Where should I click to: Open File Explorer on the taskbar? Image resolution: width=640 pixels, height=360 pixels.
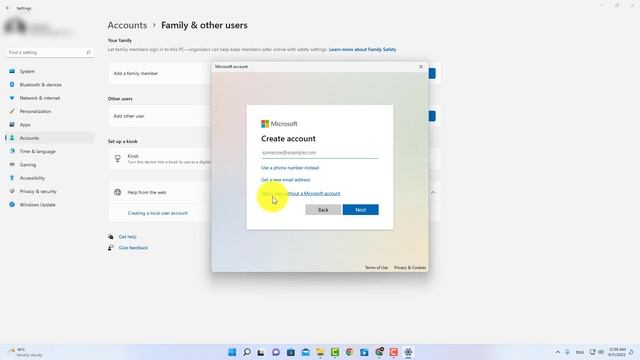pyautogui.click(x=320, y=352)
